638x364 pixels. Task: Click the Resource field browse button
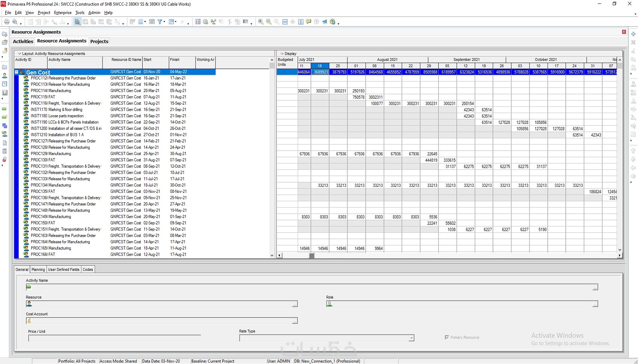click(x=295, y=304)
